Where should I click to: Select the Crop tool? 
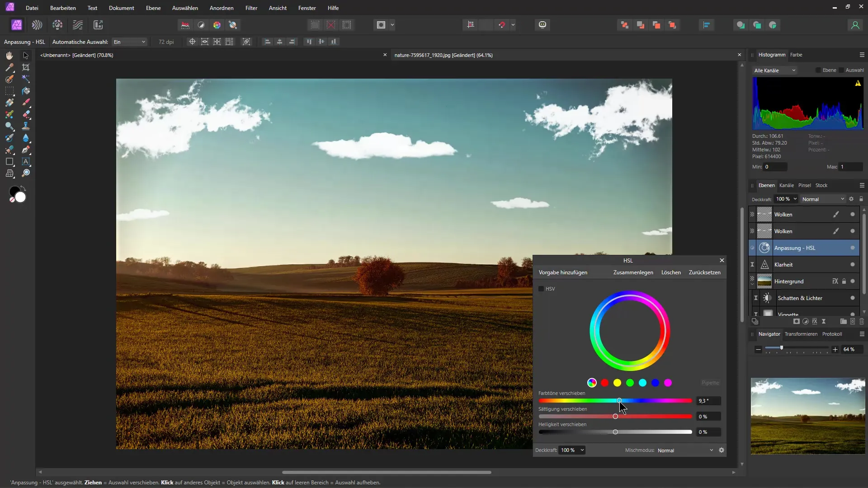point(26,67)
